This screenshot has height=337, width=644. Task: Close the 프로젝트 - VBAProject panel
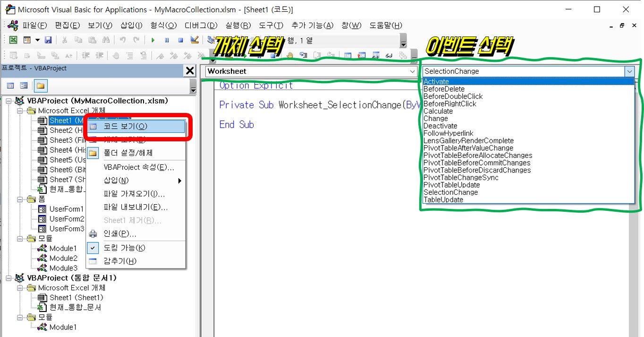(190, 71)
